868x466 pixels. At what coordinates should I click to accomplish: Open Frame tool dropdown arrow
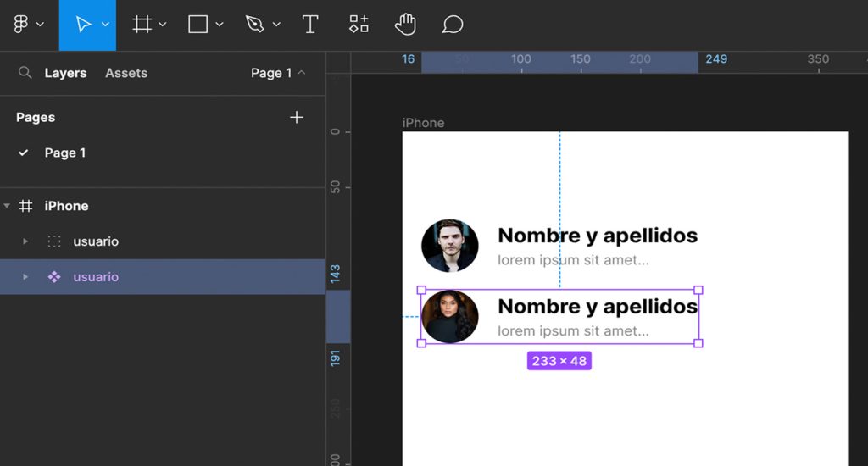163,25
